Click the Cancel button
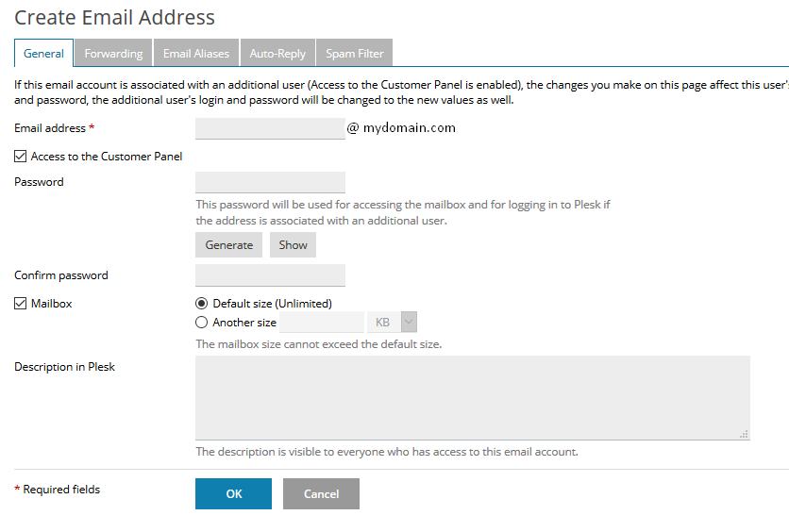This screenshot has width=789, height=532. tap(321, 493)
